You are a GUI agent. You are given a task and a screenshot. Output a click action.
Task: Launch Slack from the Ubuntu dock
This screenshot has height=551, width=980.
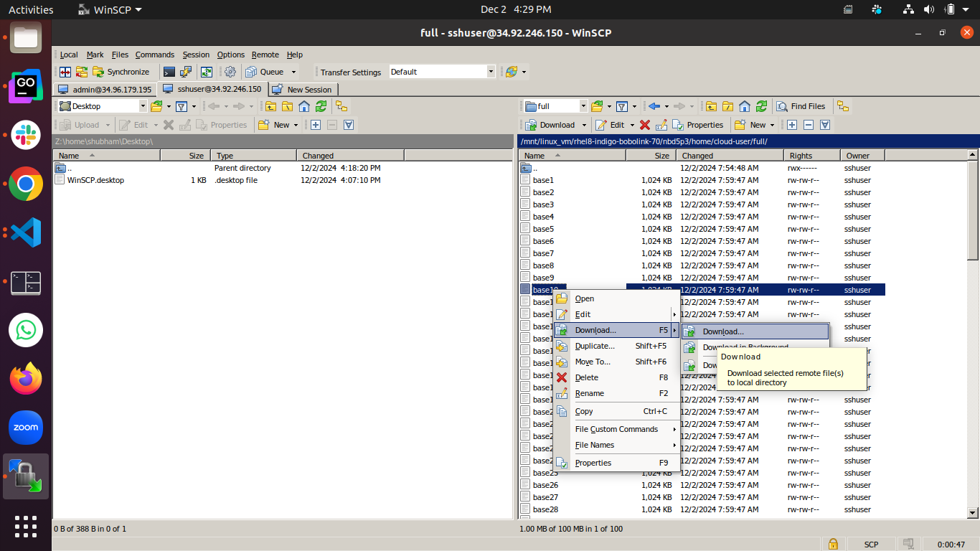tap(26, 135)
